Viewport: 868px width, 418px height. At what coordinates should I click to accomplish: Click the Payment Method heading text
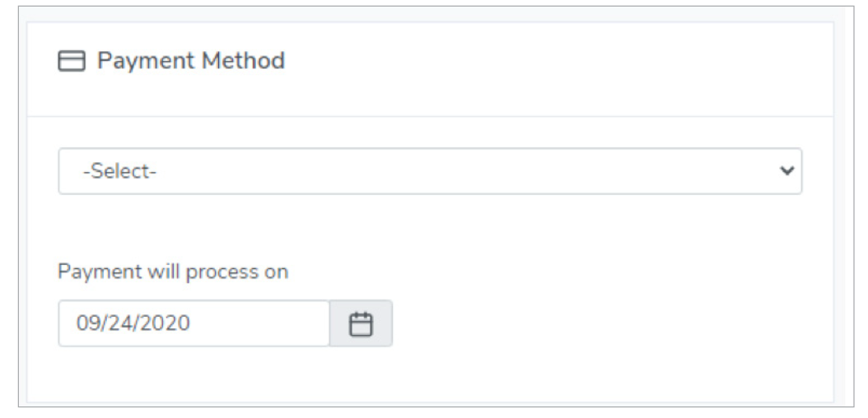point(191,61)
